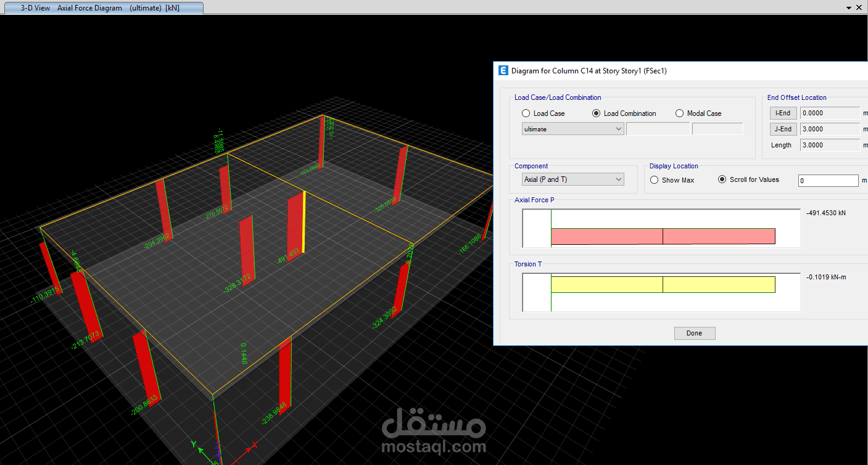868x465 pixels.
Task: Click the red X axis marker
Action: pyautogui.click(x=254, y=443)
